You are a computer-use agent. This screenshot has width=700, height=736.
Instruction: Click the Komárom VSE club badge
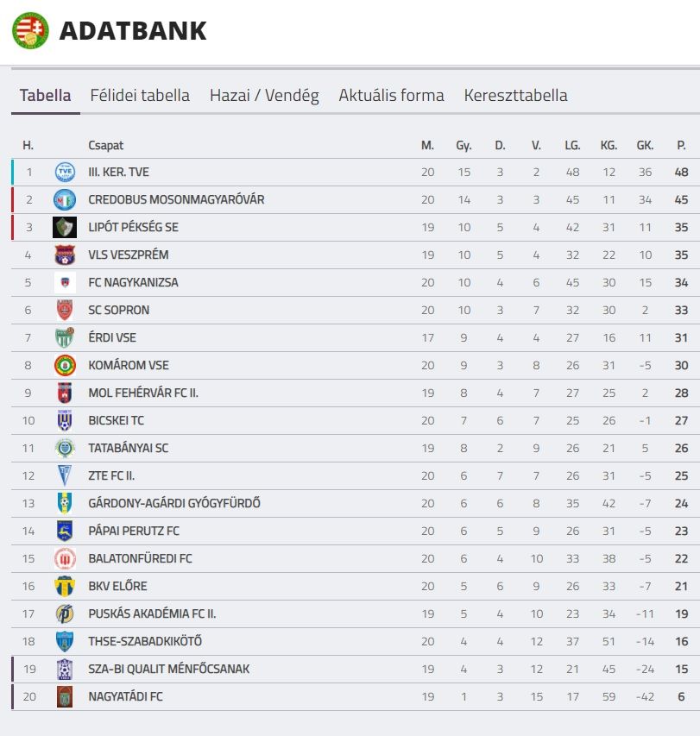(x=65, y=365)
